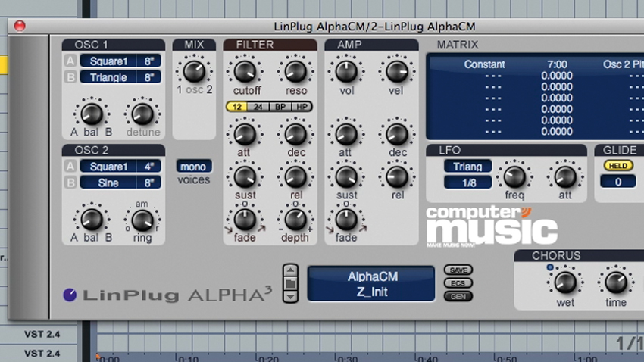Click the filter rel knob
Image resolution: width=644 pixels, height=362 pixels.
pyautogui.click(x=295, y=177)
